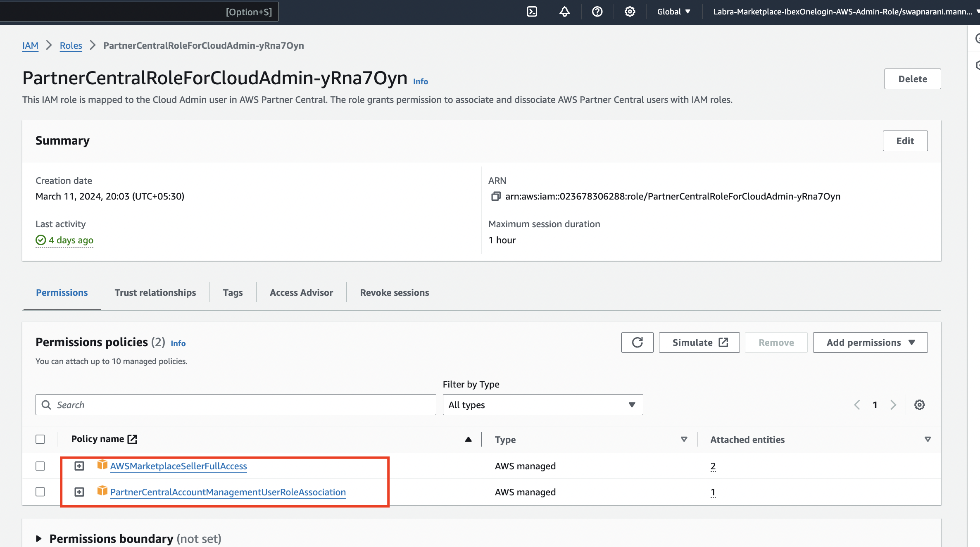Open console settings gear in top bar
The image size is (980, 547).
[x=630, y=12]
